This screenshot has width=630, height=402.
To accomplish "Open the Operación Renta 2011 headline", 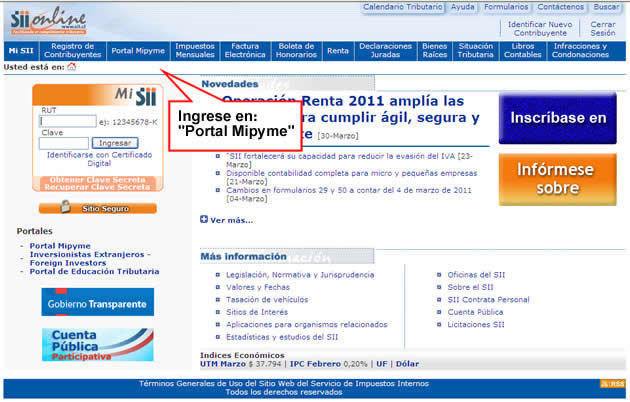I will 350,117.
